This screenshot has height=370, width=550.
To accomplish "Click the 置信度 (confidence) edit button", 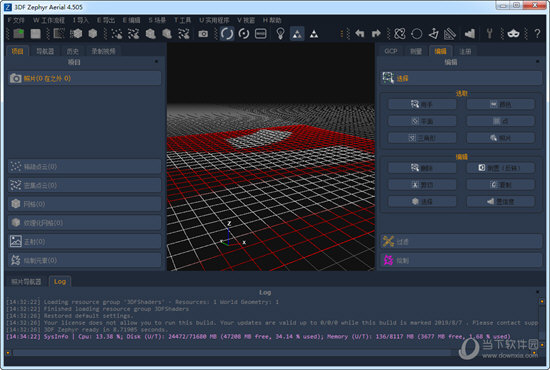I will tap(501, 201).
